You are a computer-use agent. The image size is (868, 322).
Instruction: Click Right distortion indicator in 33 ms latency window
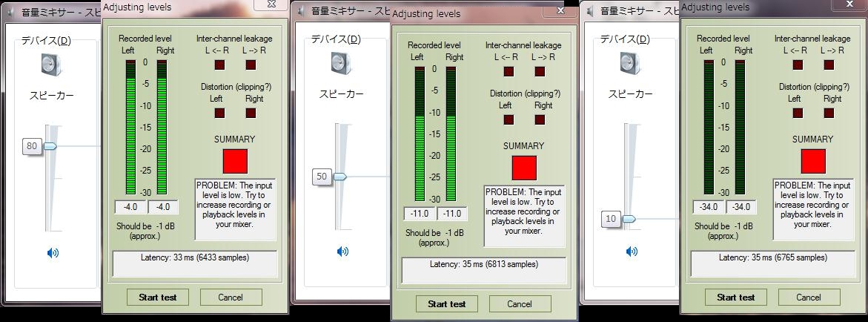click(251, 113)
